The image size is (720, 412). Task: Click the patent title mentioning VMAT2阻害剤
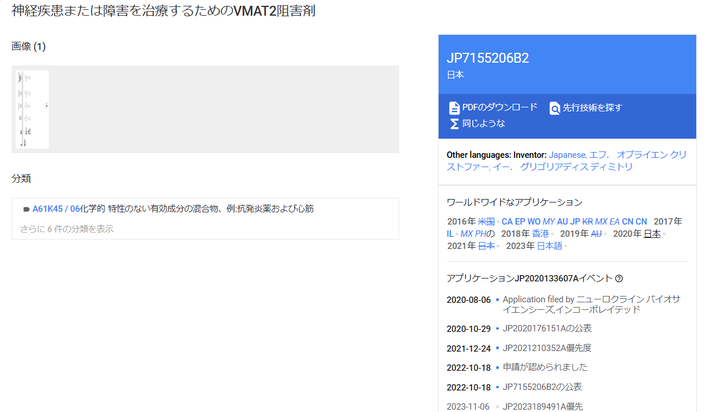pos(163,11)
